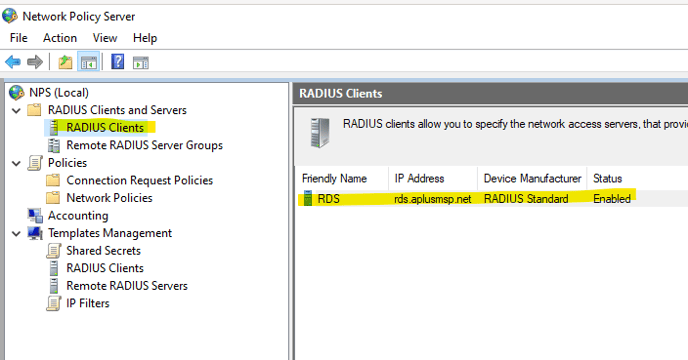This screenshot has height=360, width=688.
Task: Click the Enabled status cell
Action: coord(612,199)
